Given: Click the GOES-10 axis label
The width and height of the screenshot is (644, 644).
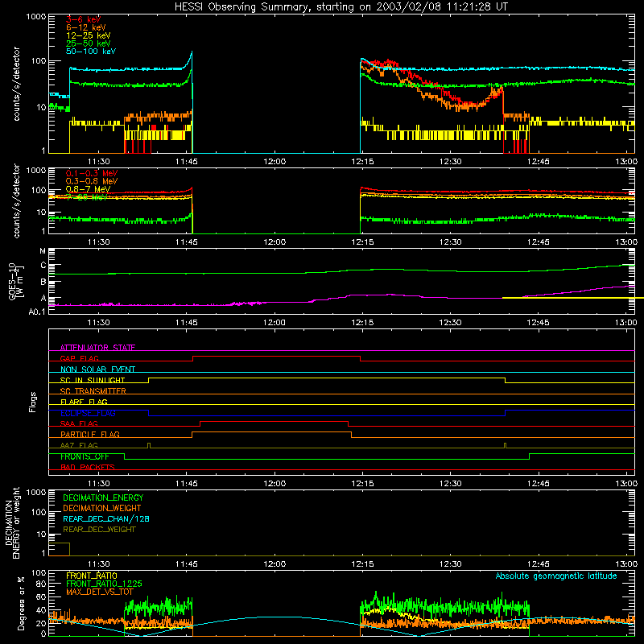Looking at the screenshot, I should pos(16,281).
